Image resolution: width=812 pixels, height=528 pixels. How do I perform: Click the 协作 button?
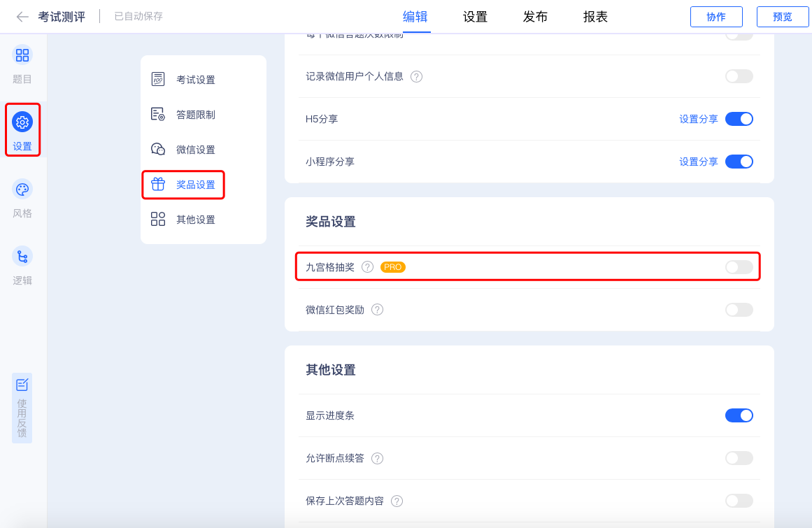(x=716, y=17)
